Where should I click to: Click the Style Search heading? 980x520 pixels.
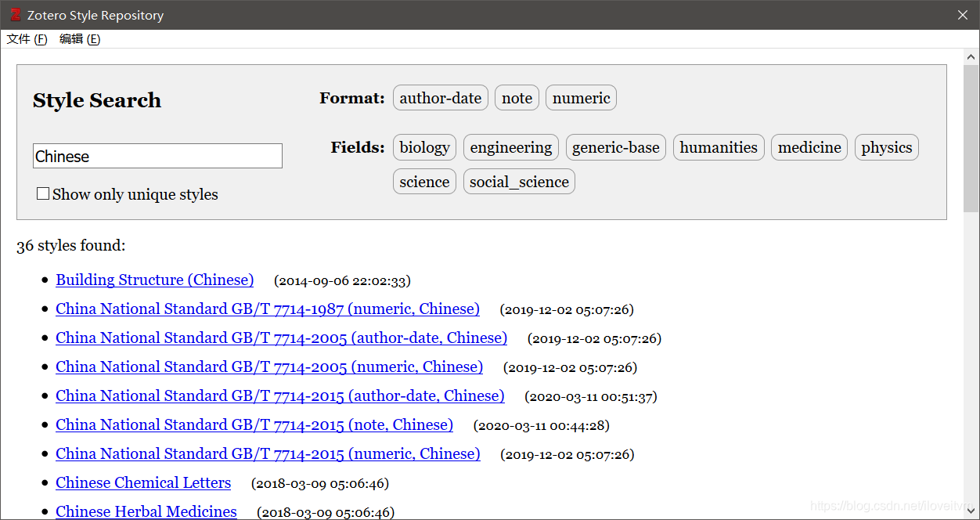(x=97, y=100)
